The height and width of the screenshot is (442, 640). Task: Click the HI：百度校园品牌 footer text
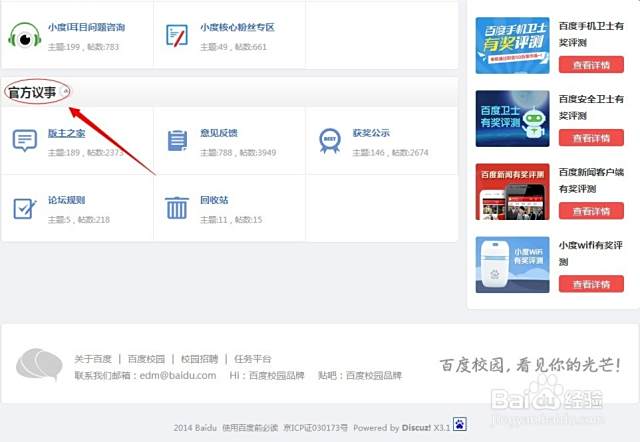[267, 375]
